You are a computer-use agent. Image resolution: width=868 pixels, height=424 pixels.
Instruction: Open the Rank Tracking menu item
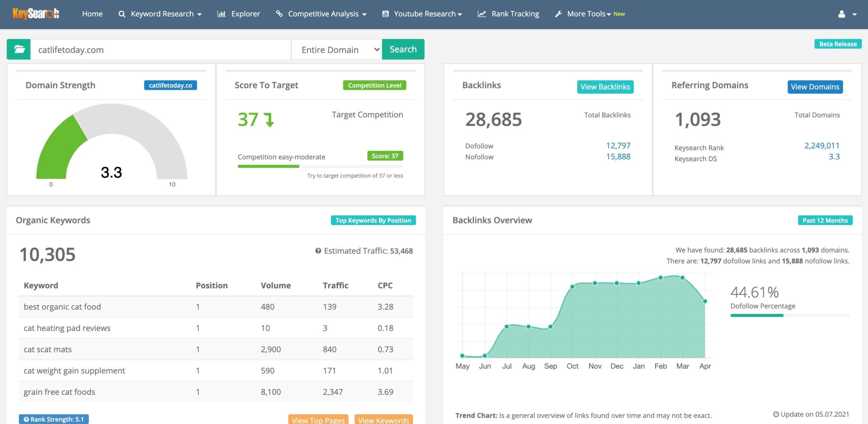tap(515, 14)
